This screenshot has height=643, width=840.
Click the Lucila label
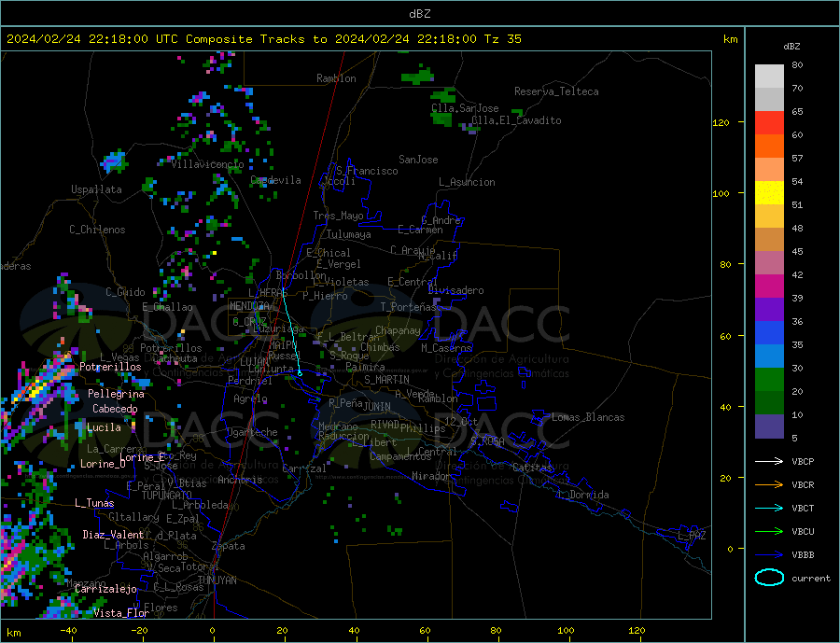pyautogui.click(x=104, y=427)
